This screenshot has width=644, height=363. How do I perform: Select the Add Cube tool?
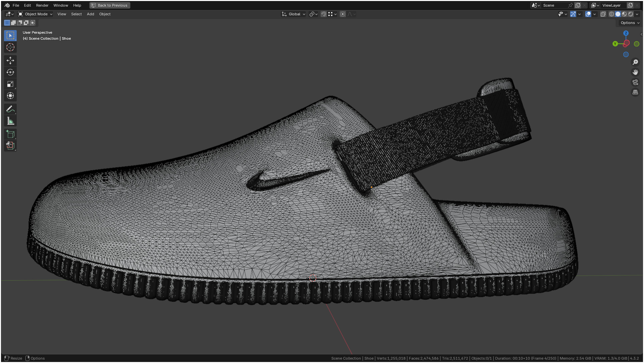tap(10, 134)
